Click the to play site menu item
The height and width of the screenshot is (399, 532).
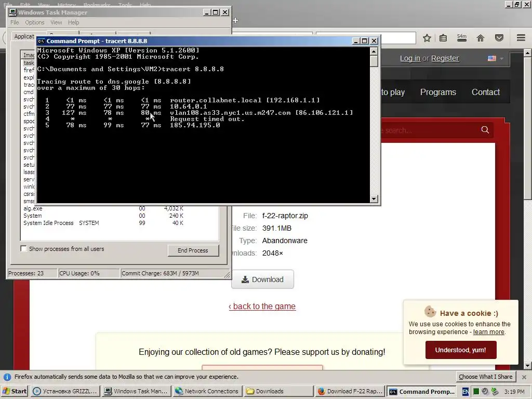point(393,92)
